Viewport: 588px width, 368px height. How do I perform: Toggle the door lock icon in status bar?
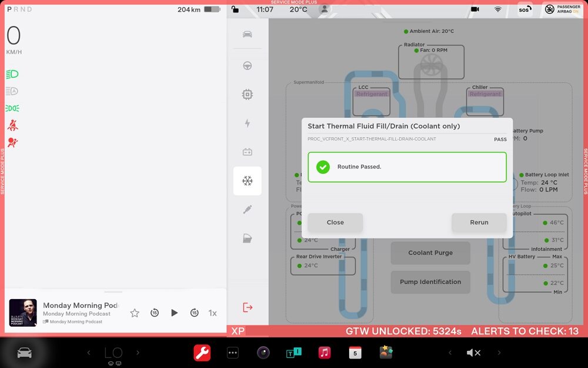point(235,9)
